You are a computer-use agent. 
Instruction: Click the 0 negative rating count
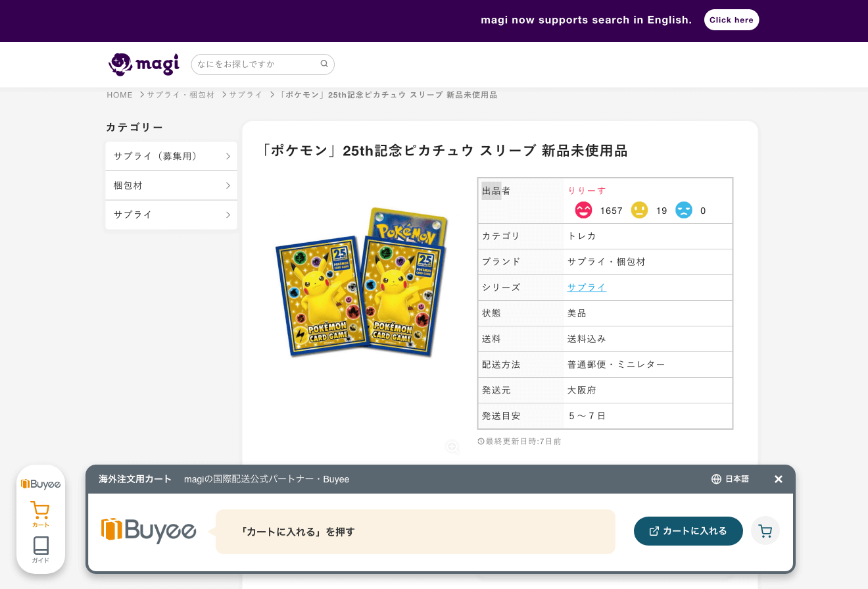tap(703, 211)
